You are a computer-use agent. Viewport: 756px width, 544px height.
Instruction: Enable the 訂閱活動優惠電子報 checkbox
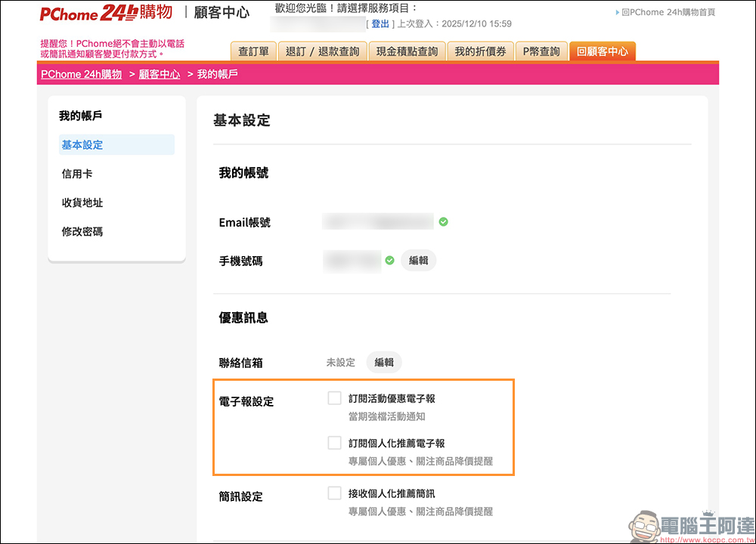[x=334, y=397]
